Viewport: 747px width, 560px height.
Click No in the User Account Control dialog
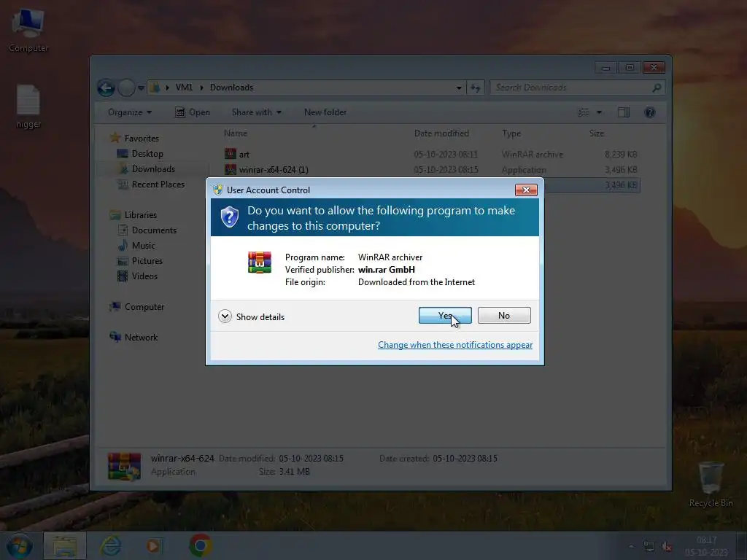click(x=504, y=315)
